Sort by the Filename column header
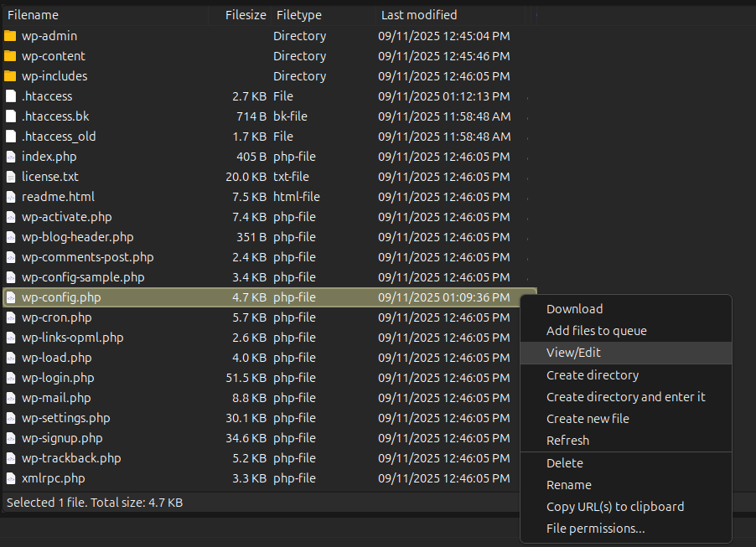 point(106,15)
